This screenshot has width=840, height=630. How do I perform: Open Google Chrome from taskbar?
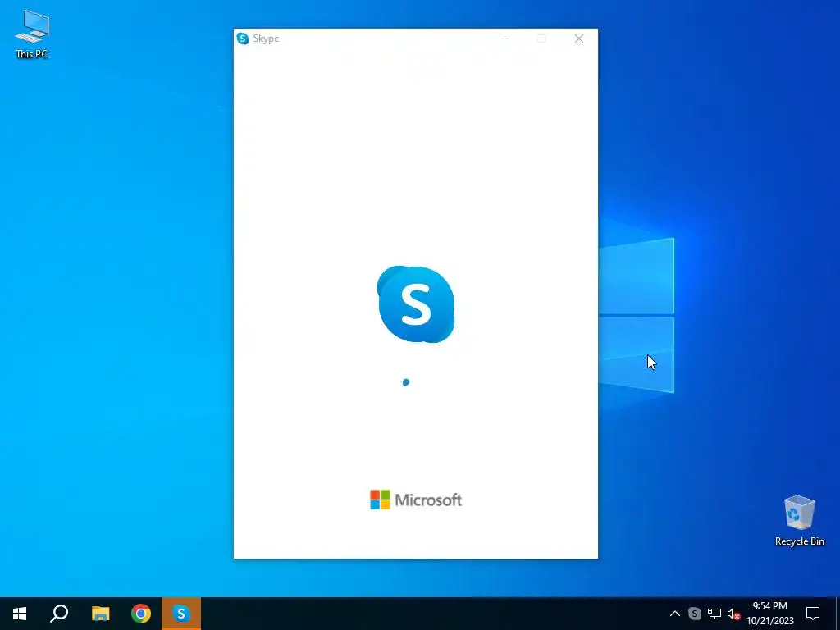pyautogui.click(x=141, y=614)
